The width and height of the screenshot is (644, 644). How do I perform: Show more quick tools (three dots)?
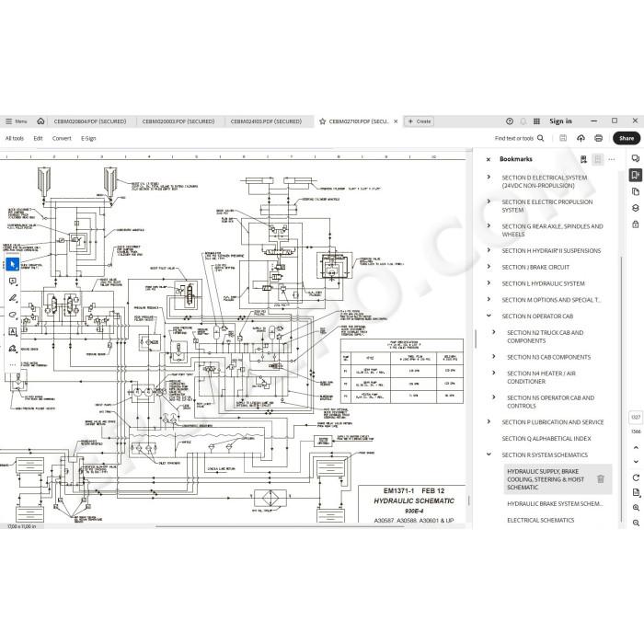[x=13, y=364]
